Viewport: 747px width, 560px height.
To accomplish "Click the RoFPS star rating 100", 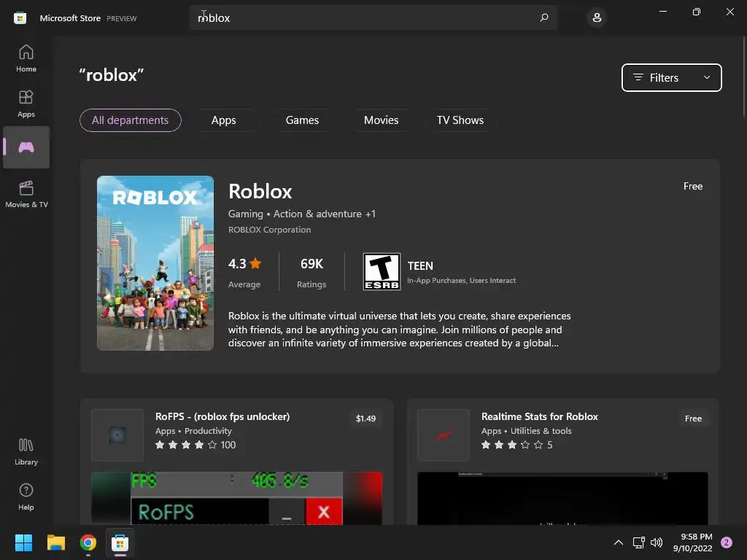I will point(196,445).
